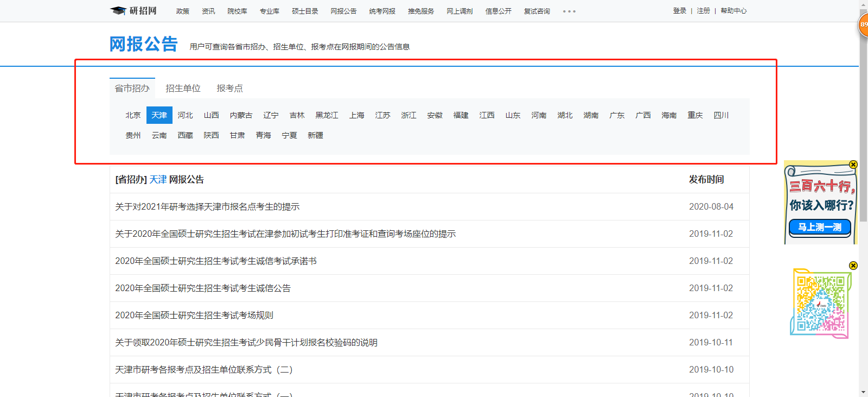Click the scrollbar down arrow
The width and height of the screenshot is (868, 397).
click(x=863, y=392)
